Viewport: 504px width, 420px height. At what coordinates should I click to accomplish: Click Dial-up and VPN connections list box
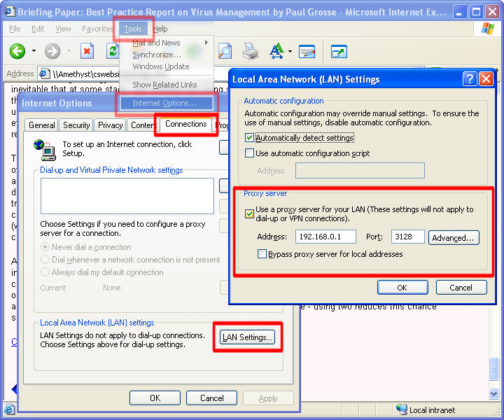click(127, 196)
